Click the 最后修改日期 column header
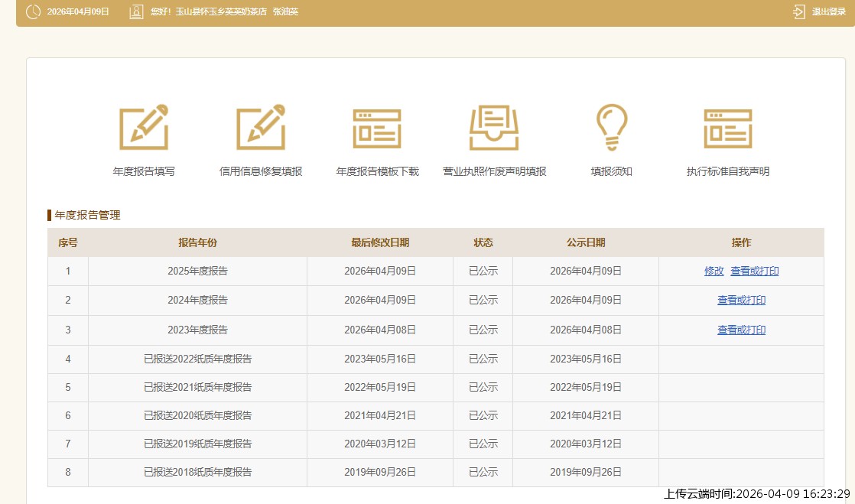855x504 pixels. 380,242
